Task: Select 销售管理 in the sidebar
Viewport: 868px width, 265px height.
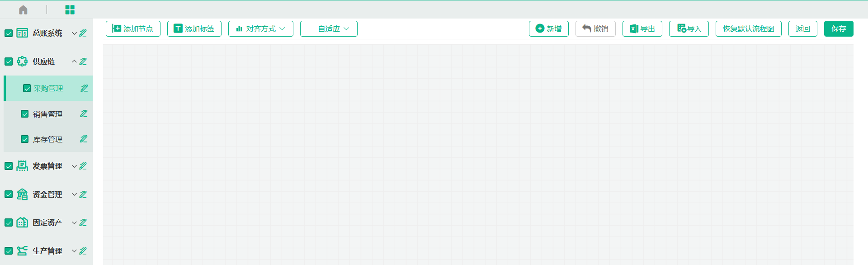Action: point(48,114)
